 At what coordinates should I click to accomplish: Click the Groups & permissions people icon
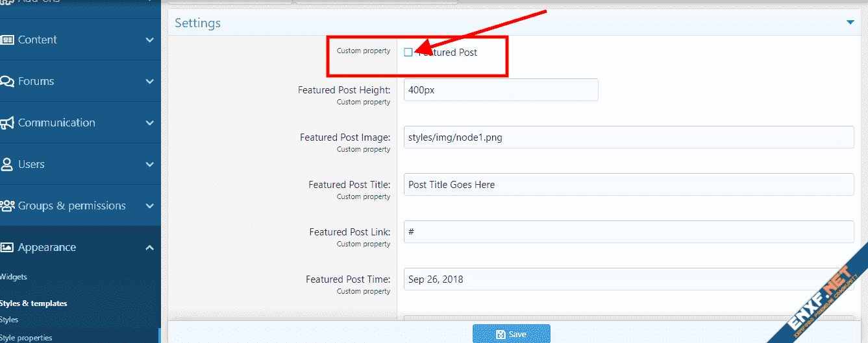coord(7,206)
